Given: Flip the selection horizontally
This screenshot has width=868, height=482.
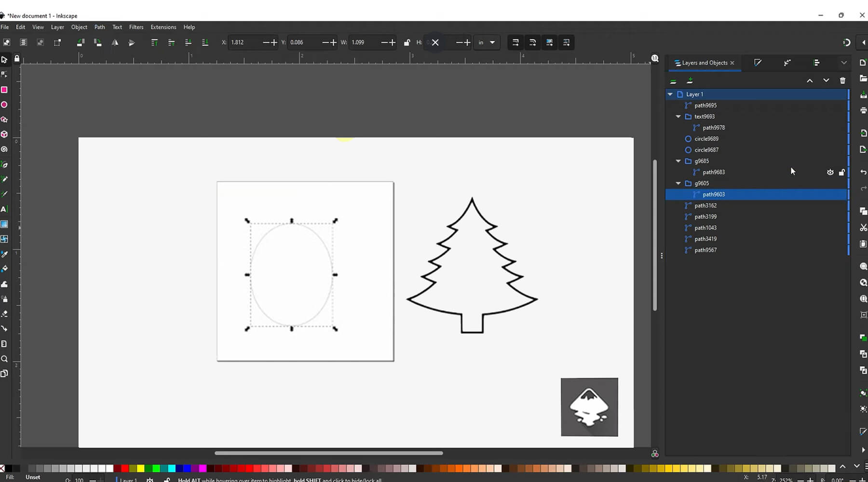Looking at the screenshot, I should click(x=115, y=42).
